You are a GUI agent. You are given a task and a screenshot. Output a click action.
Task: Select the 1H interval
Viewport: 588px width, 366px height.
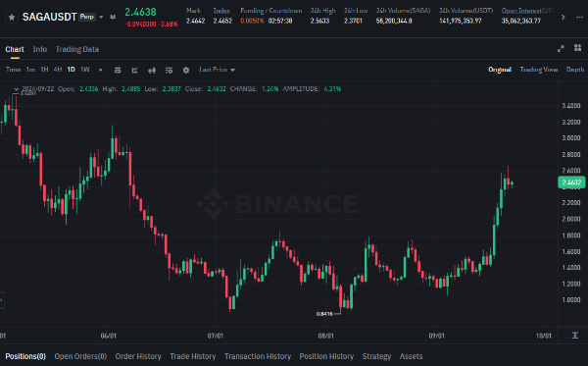44,70
